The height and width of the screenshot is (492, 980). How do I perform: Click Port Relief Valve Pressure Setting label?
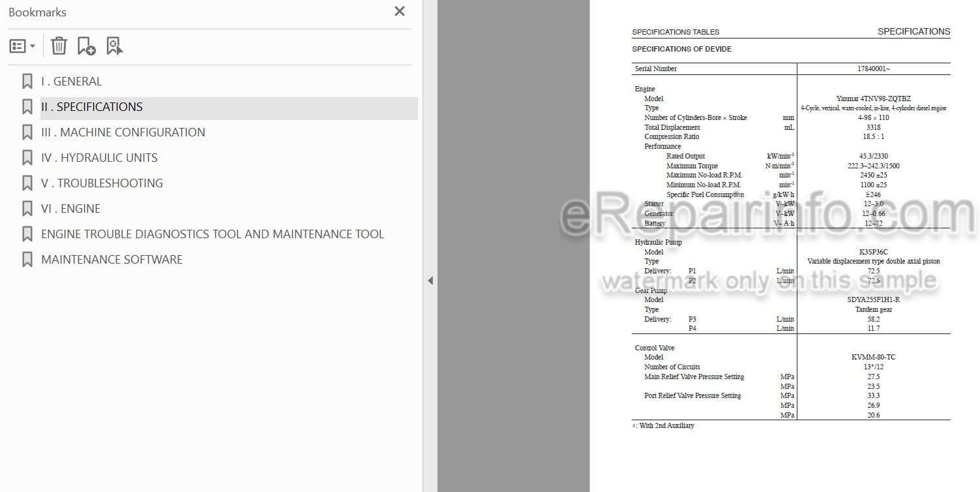pos(692,396)
